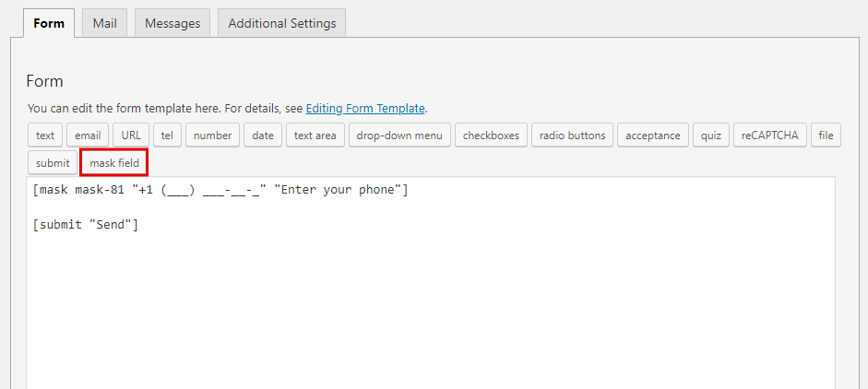Click the checkboxes tag button
The height and width of the screenshot is (389, 868).
click(491, 136)
